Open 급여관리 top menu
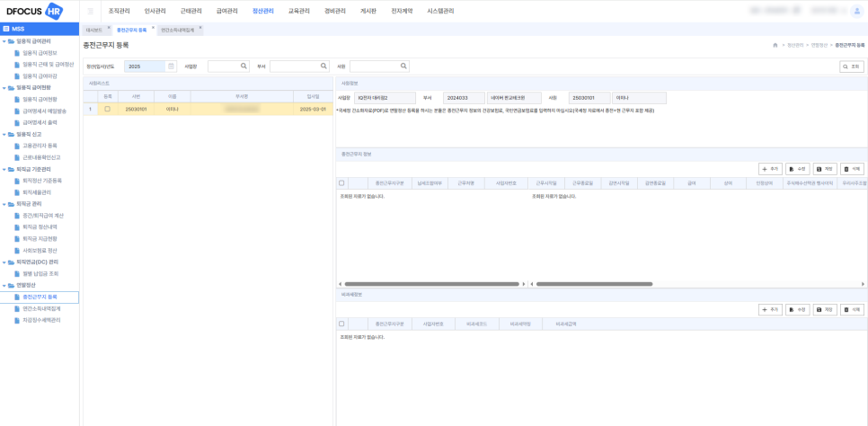This screenshot has height=426, width=868. point(227,11)
